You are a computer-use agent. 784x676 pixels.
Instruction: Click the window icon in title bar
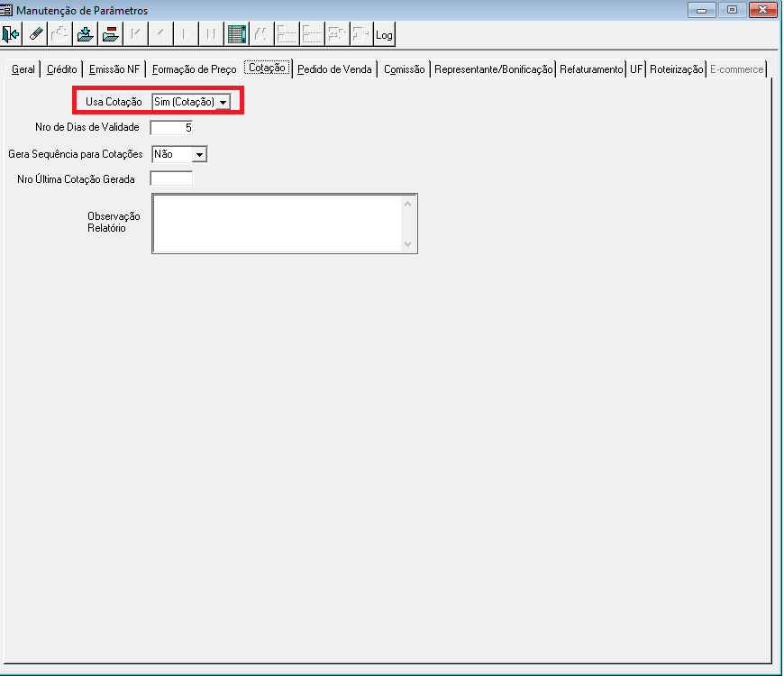[6, 10]
